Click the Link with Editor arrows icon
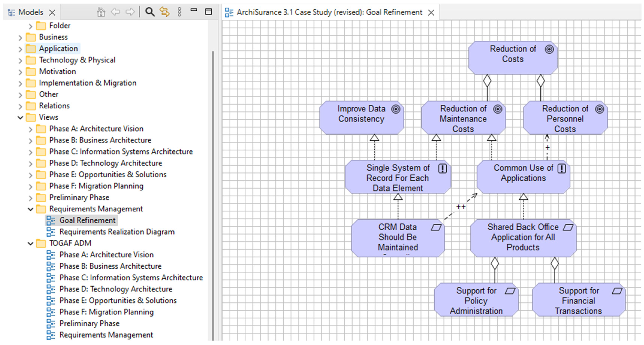Image resolution: width=644 pixels, height=345 pixels. click(164, 12)
